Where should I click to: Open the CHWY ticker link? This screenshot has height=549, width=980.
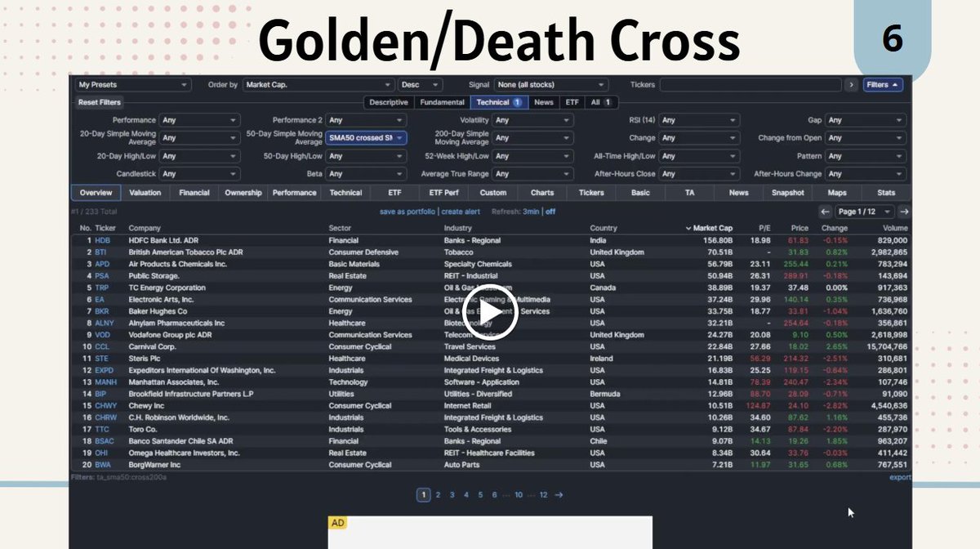[x=105, y=406]
